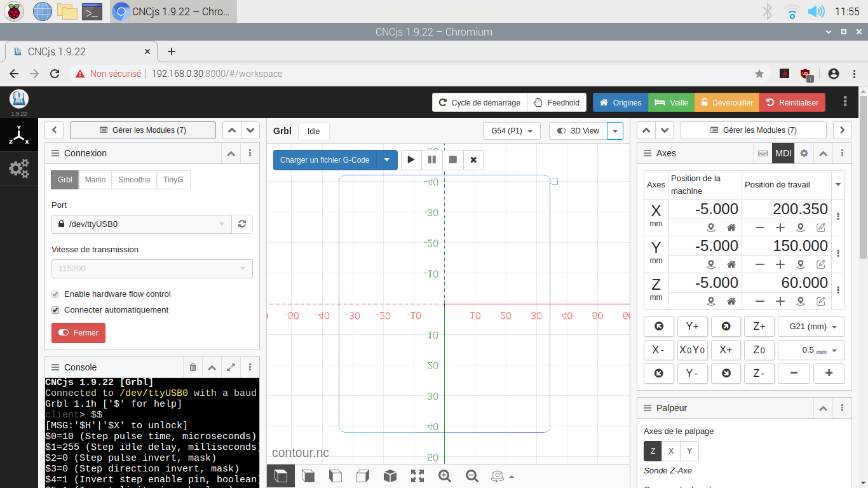This screenshot has width=868, height=488.
Task: Open the 0.5 mm jog distance dropdown
Action: (811, 350)
